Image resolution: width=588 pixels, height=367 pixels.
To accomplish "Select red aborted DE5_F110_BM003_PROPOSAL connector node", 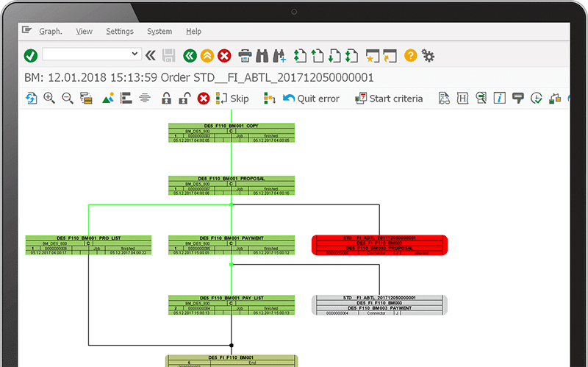I will [x=379, y=245].
